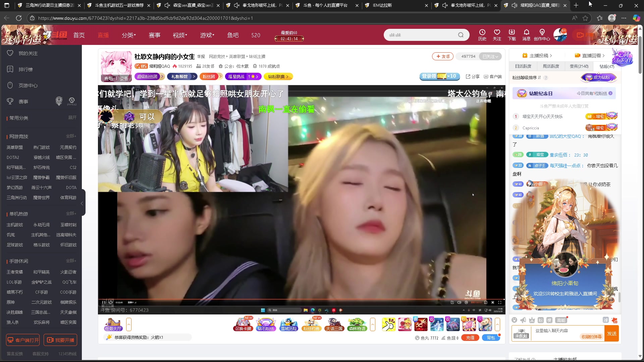644x362 pixels.
Task: Open 赛事 in the top navigation
Action: [x=155, y=35]
